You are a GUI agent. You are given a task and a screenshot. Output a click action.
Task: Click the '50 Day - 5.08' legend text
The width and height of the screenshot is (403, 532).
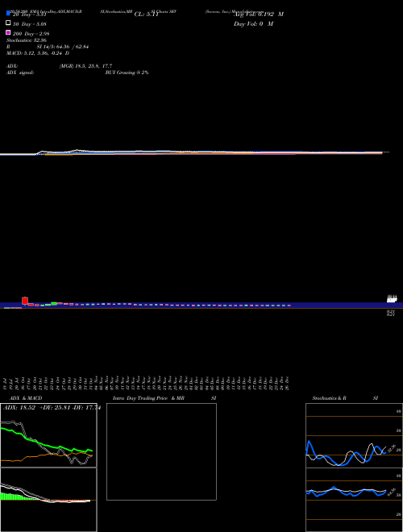point(30,24)
